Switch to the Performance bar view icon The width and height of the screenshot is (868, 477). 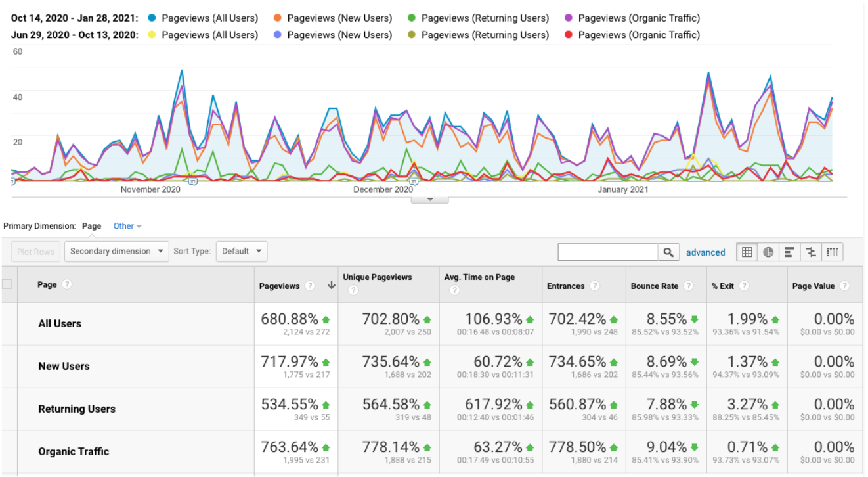789,252
